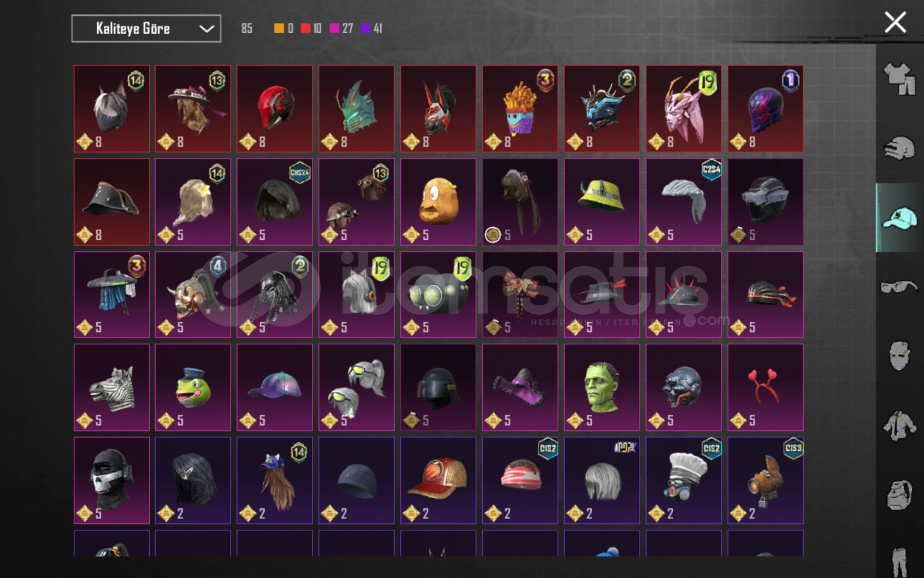Filter by the red rarity swatch
Screen dimensions: 924x578
click(x=305, y=28)
